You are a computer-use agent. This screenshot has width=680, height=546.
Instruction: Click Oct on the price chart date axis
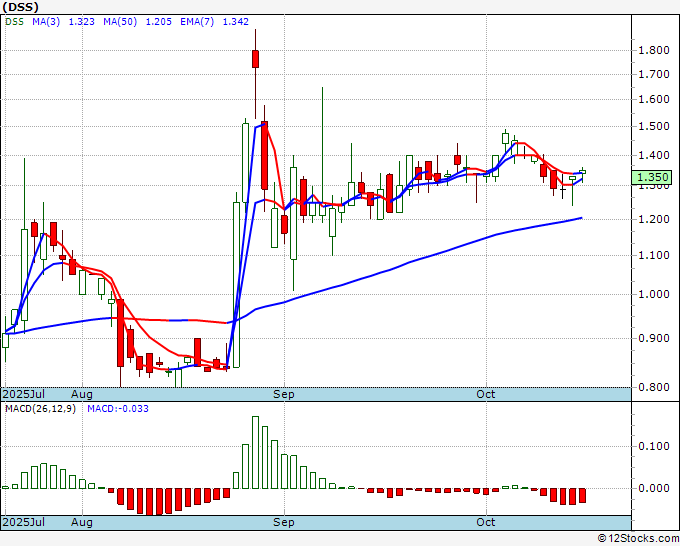486,394
